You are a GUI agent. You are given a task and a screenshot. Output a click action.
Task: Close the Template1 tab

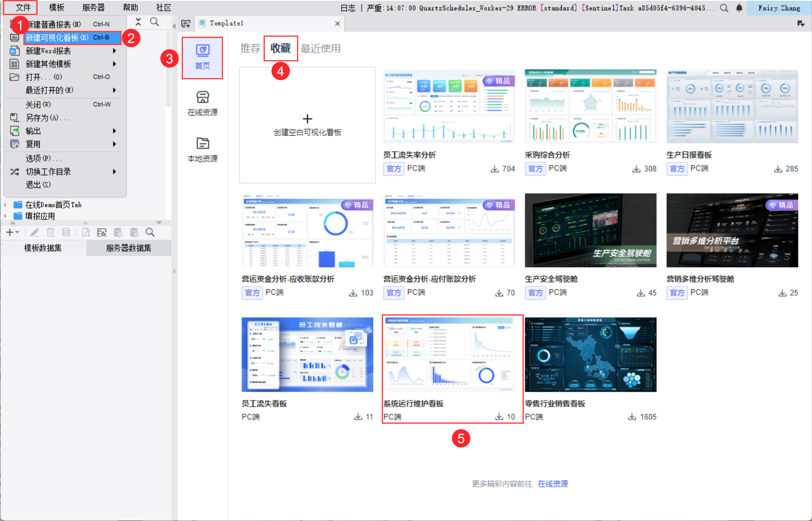click(337, 24)
